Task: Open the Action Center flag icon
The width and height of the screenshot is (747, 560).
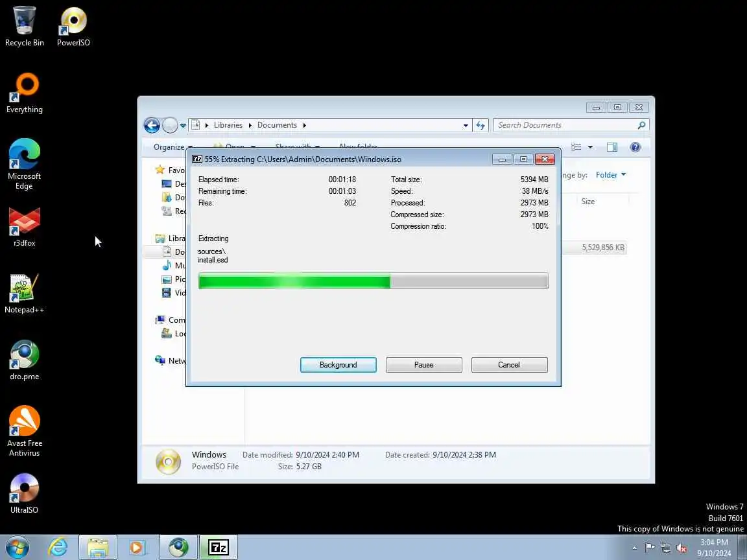Action: pyautogui.click(x=650, y=548)
